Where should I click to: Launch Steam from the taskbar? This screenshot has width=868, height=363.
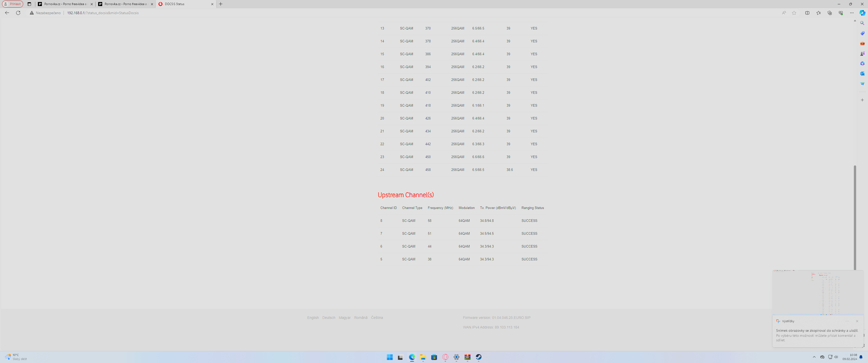tap(478, 357)
